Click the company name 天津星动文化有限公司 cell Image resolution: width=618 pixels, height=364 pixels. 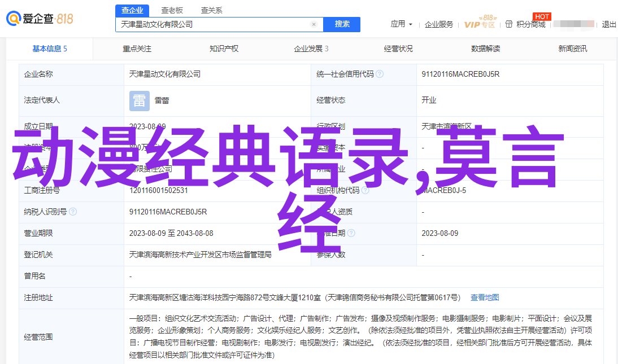pyautogui.click(x=165, y=74)
